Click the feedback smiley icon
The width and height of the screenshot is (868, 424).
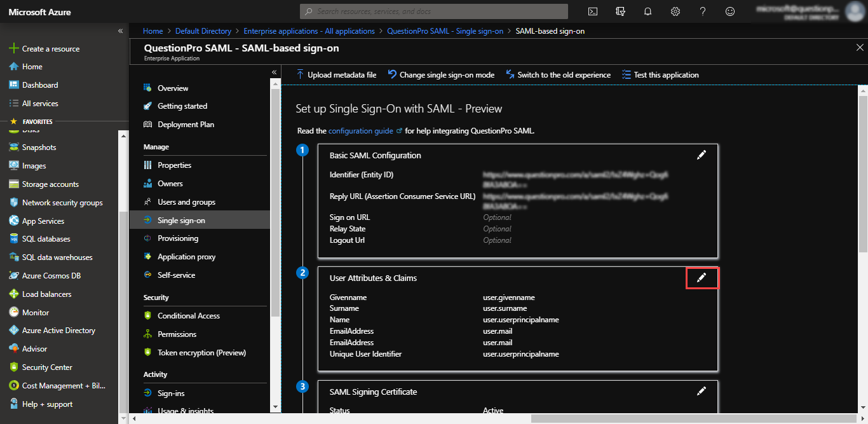click(x=730, y=11)
